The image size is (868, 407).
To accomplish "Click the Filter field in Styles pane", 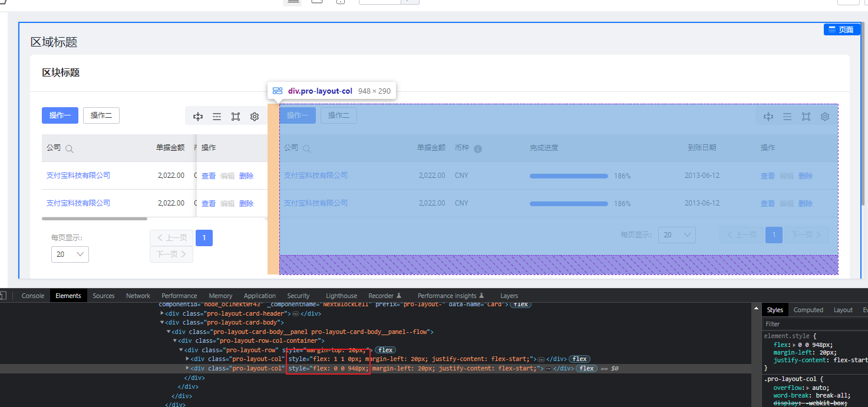I will [x=816, y=324].
